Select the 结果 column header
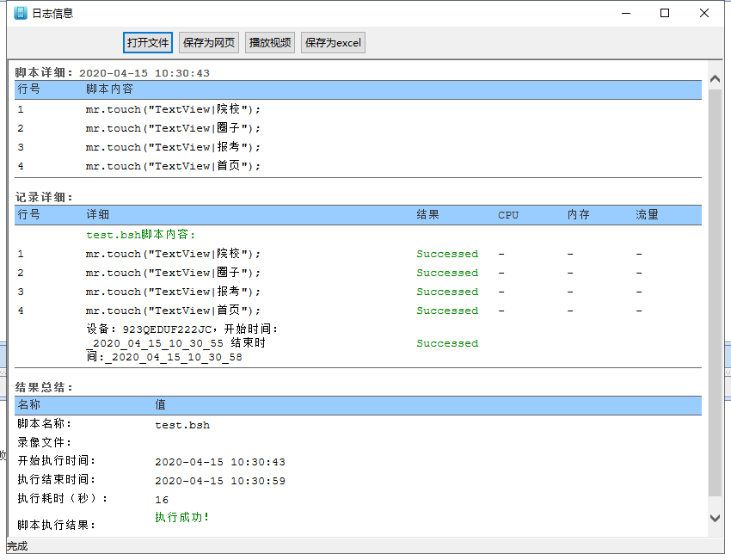The height and width of the screenshot is (560, 731). click(428, 215)
